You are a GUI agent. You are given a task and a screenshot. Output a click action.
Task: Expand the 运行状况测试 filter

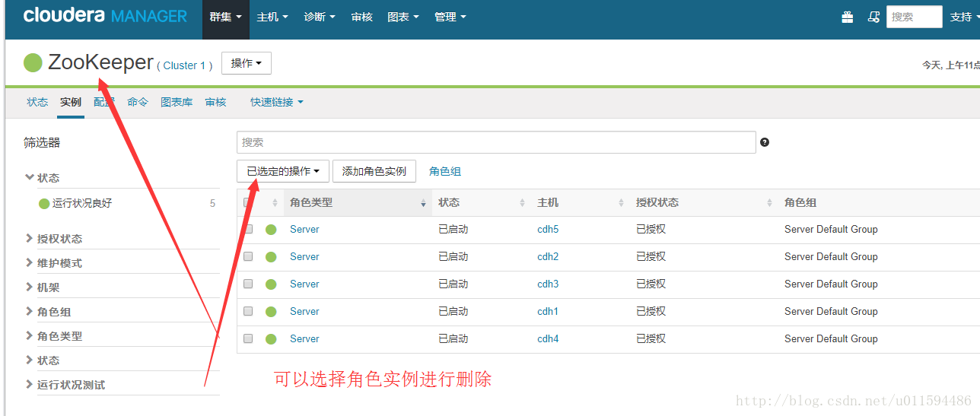tap(65, 385)
